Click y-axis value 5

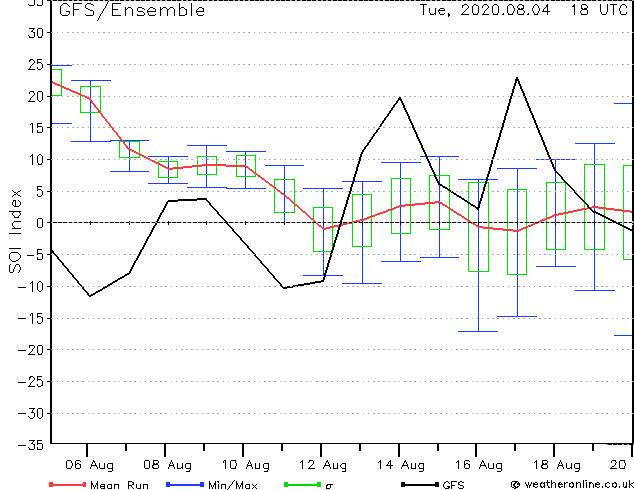coord(40,191)
